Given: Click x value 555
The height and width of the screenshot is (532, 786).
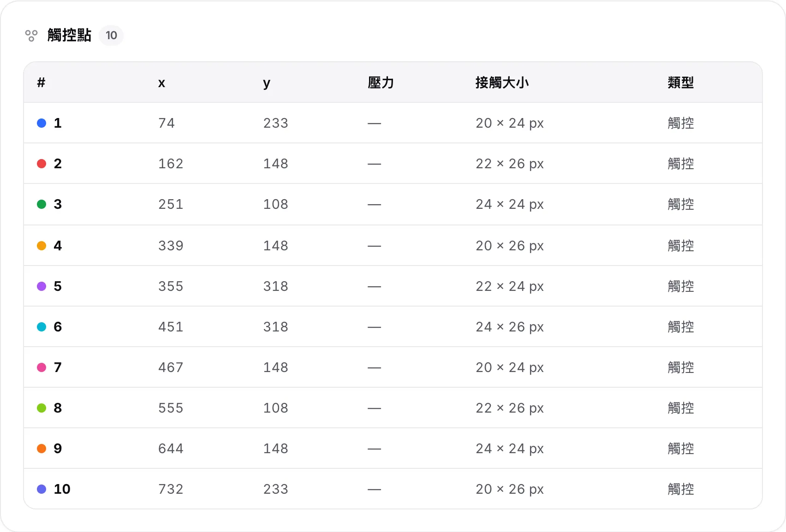Looking at the screenshot, I should [171, 408].
